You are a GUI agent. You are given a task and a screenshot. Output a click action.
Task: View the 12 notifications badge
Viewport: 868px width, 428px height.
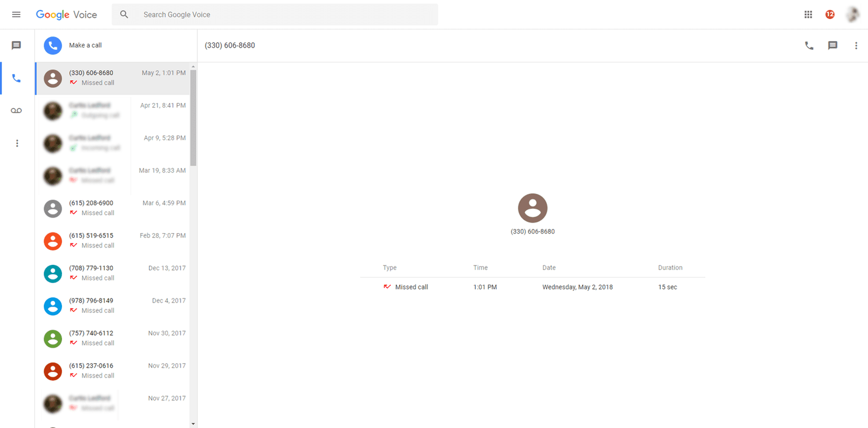830,14
